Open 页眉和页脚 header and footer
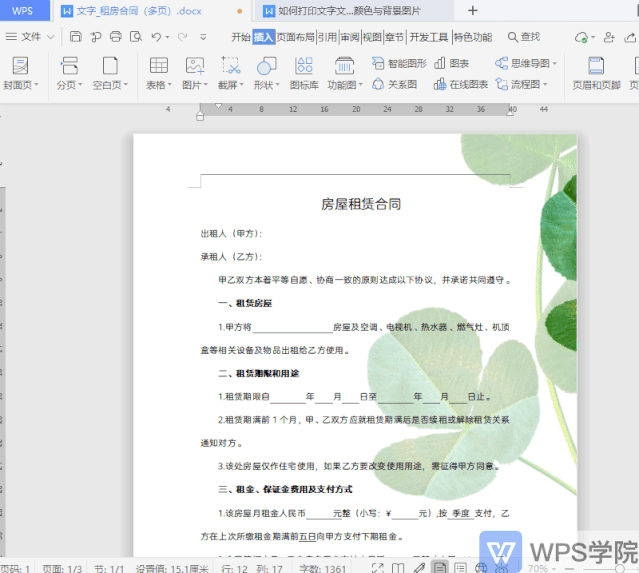The image size is (639, 573). point(596,73)
